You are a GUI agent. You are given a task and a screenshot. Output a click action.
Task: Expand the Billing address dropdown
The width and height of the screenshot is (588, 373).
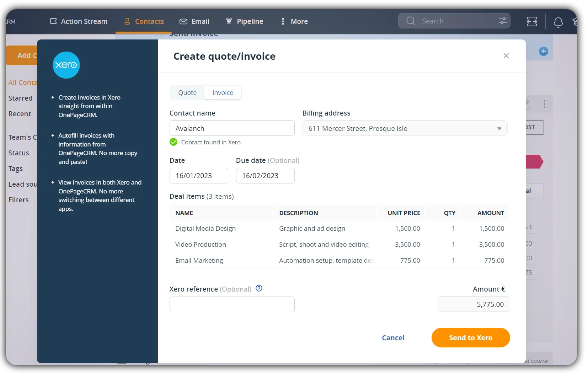[405, 128]
